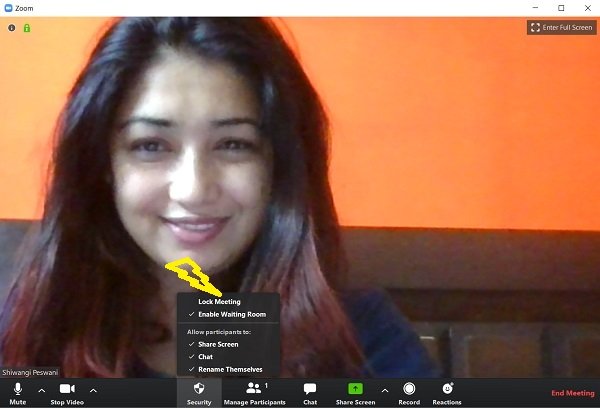Open video options arrow beside Stop Video

click(93, 391)
